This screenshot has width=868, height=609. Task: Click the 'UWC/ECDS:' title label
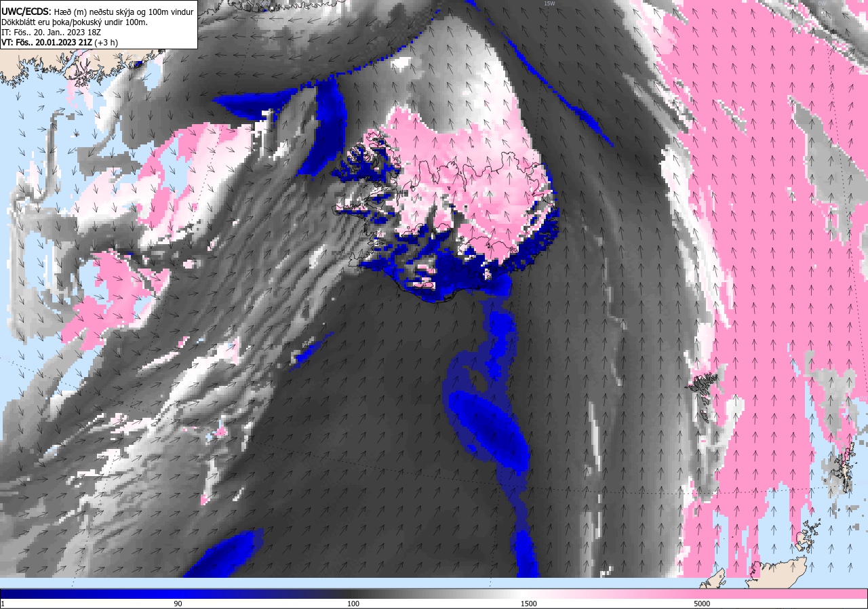pyautogui.click(x=26, y=12)
